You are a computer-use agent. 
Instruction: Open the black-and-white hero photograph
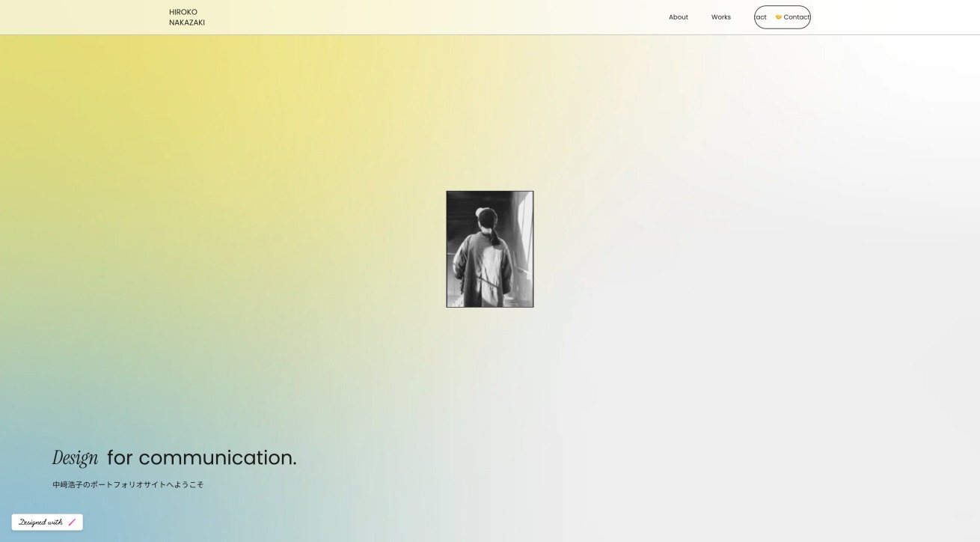(490, 249)
